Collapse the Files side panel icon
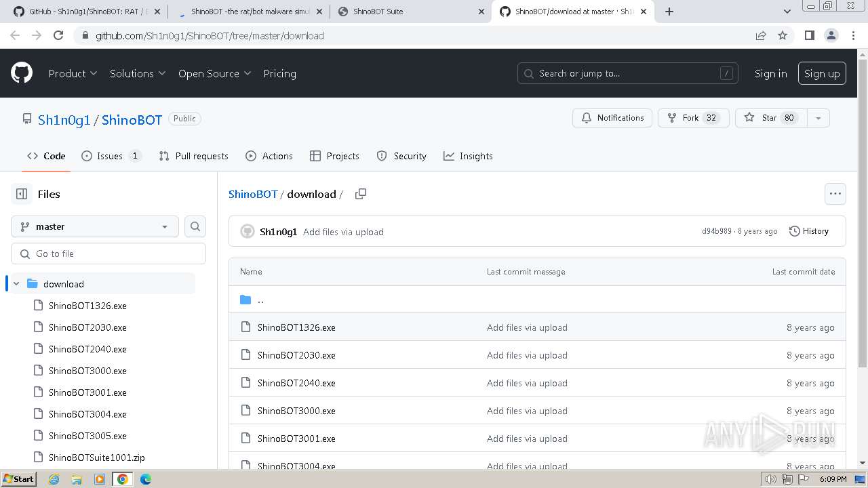Viewport: 868px width, 488px height. (22, 194)
